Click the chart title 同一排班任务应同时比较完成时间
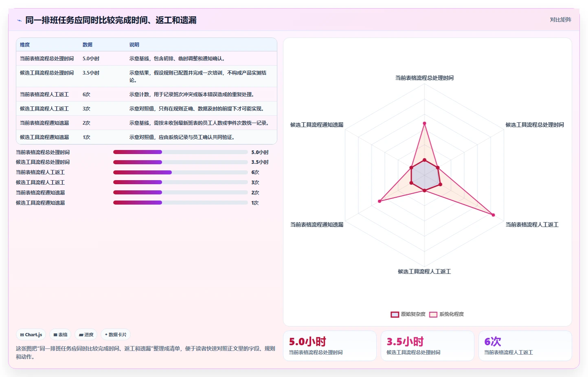Image resolution: width=588 pixels, height=377 pixels. click(x=111, y=20)
